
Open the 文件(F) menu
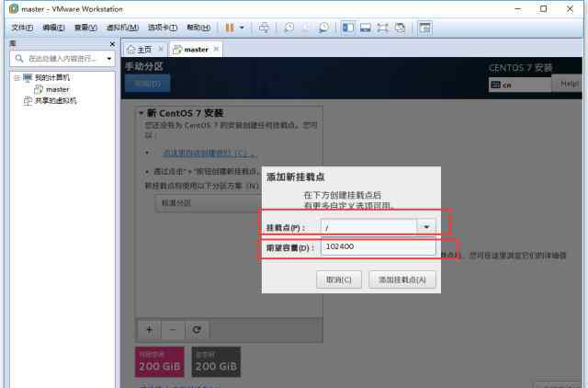22,28
